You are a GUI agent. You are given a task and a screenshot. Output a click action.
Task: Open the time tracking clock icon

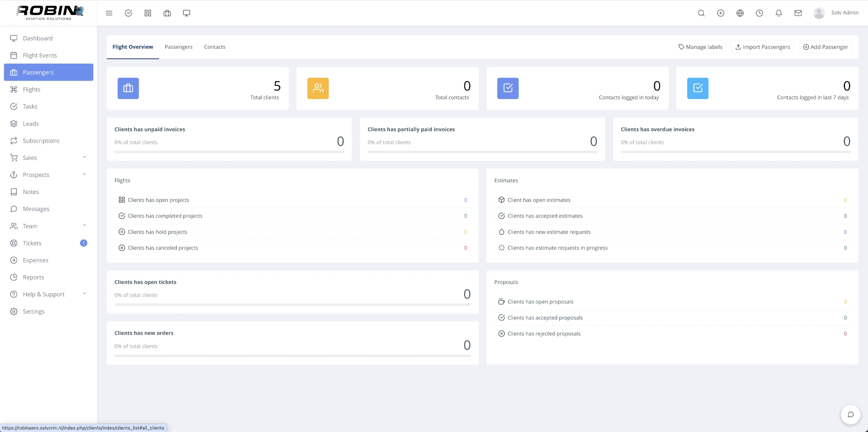759,13
